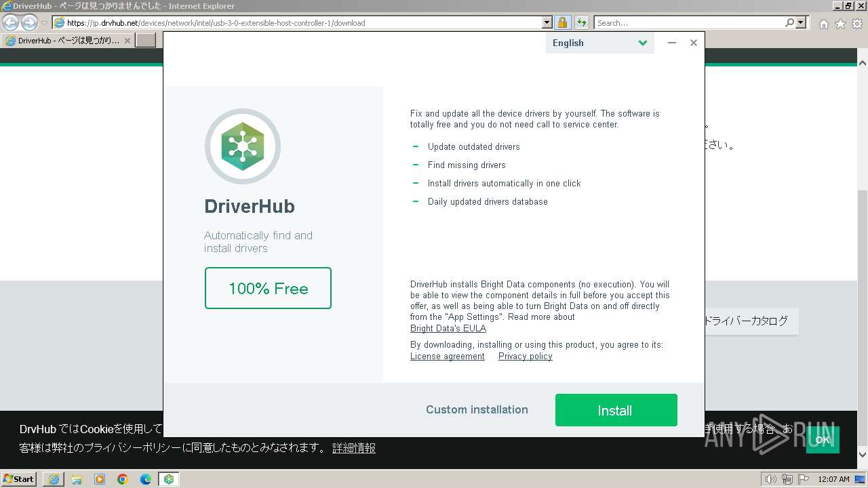Open the Privacy policy link

coord(526,357)
